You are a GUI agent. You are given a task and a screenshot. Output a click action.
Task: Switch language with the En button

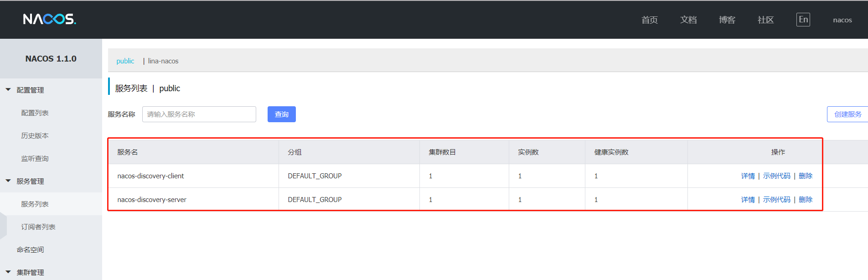tap(803, 20)
